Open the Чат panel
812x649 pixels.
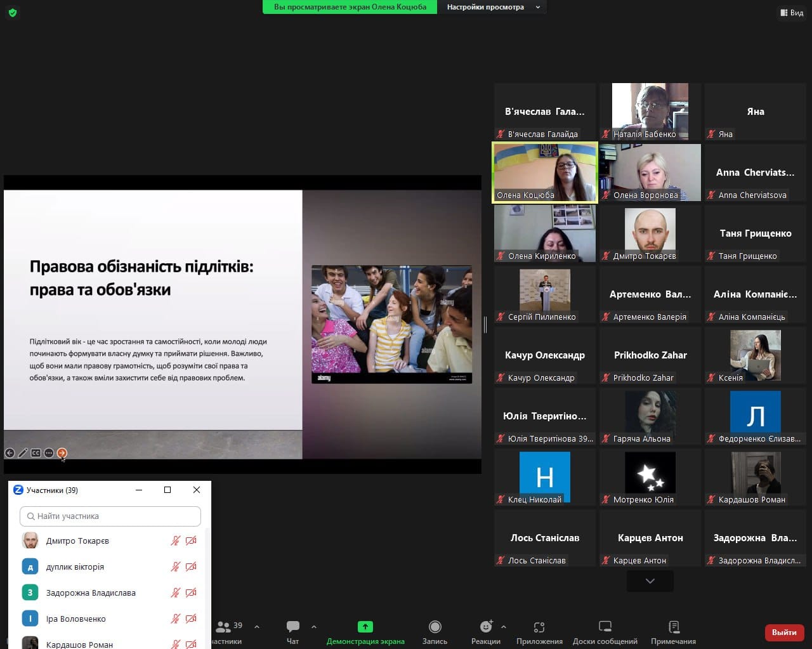click(292, 632)
